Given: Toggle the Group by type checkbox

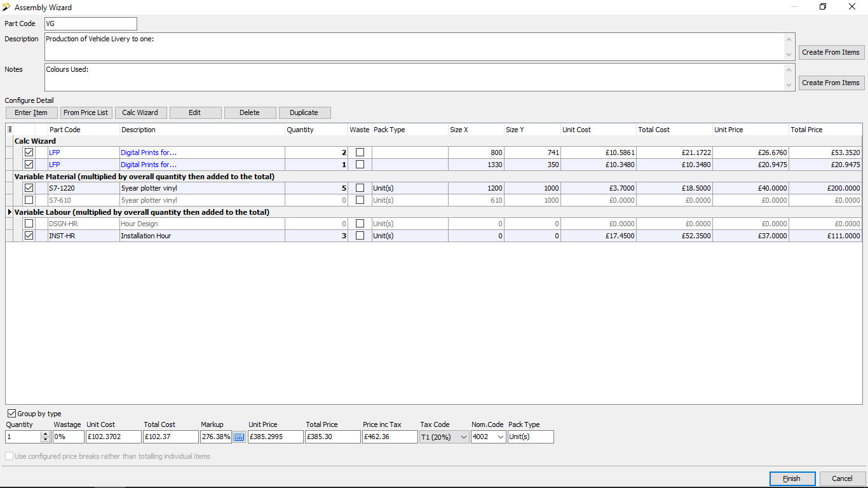Looking at the screenshot, I should [11, 414].
